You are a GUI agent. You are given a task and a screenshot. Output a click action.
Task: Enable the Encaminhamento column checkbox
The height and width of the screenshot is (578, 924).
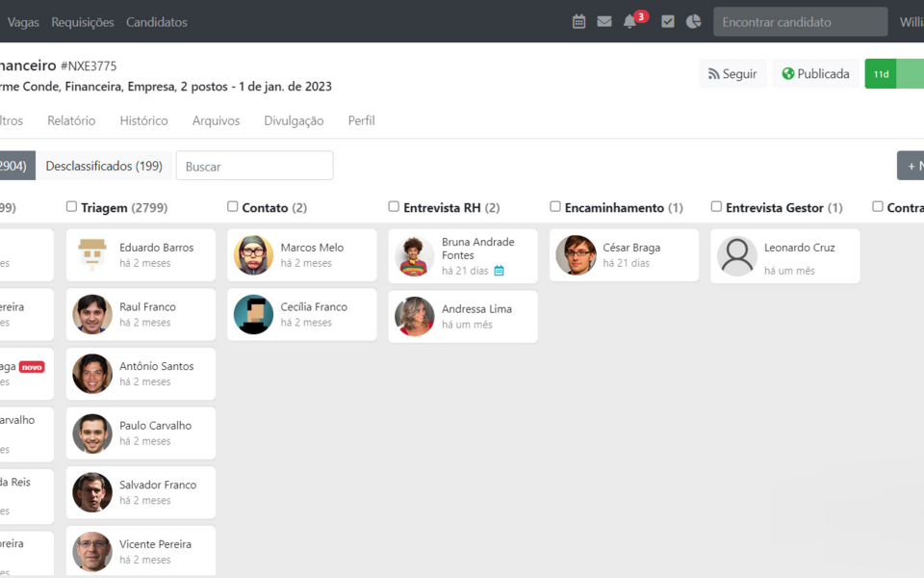[x=555, y=206]
